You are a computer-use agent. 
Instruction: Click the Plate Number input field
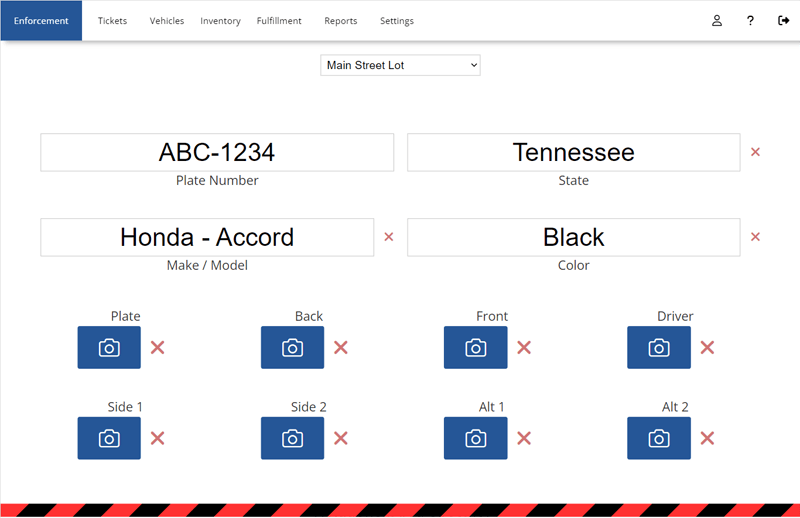(217, 152)
